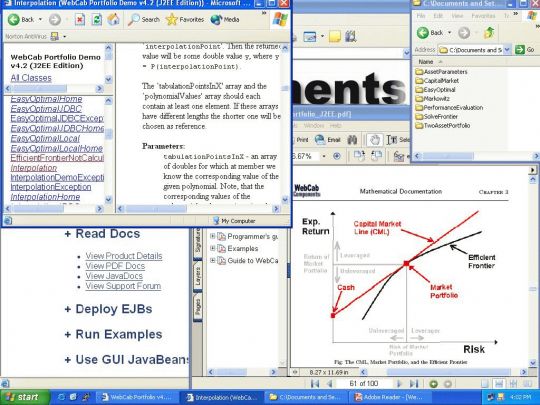Click the View Support Forum link
The width and height of the screenshot is (540, 405).
(123, 286)
